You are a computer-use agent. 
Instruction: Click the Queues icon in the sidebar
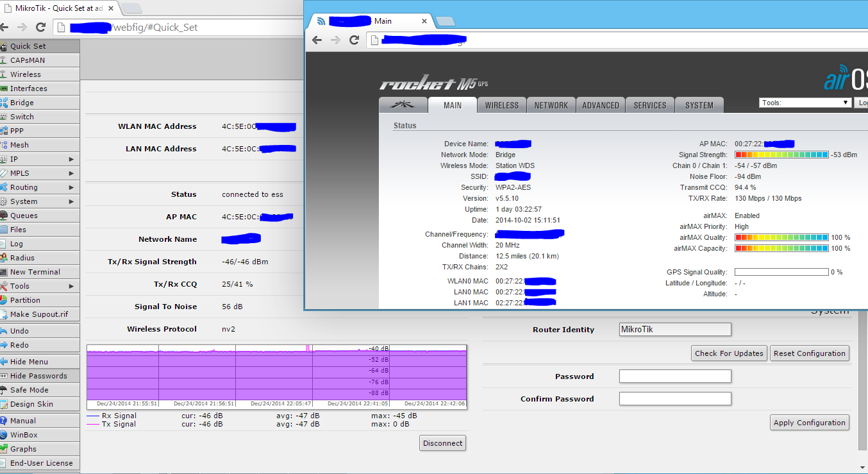(x=4, y=216)
